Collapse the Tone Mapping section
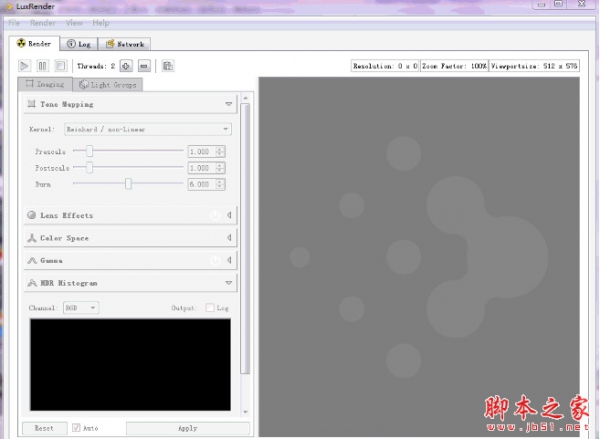The width and height of the screenshot is (600, 439). click(228, 104)
